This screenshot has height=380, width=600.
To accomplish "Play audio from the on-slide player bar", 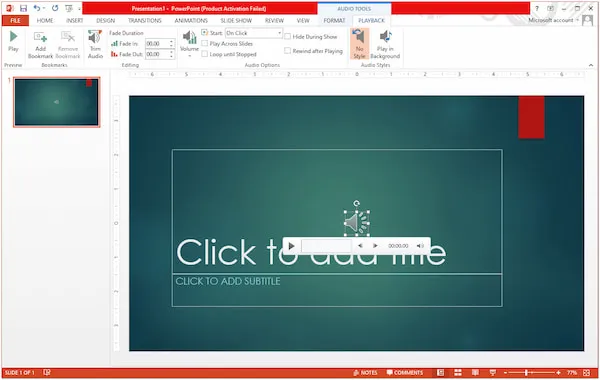I will click(292, 246).
